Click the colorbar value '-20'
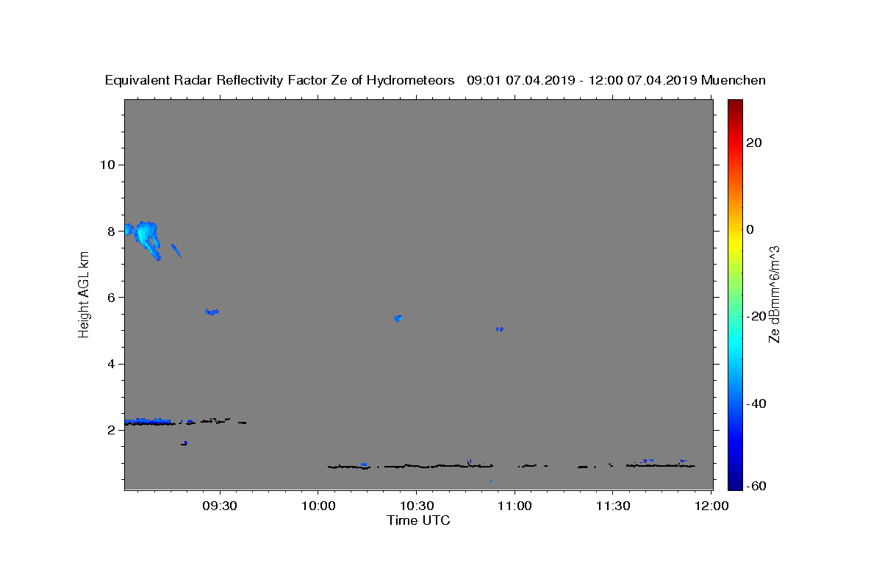The image size is (882, 588). coord(757,316)
